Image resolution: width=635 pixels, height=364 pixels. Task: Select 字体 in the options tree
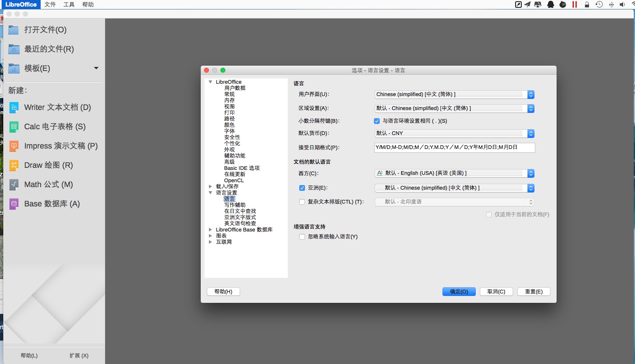(x=229, y=131)
